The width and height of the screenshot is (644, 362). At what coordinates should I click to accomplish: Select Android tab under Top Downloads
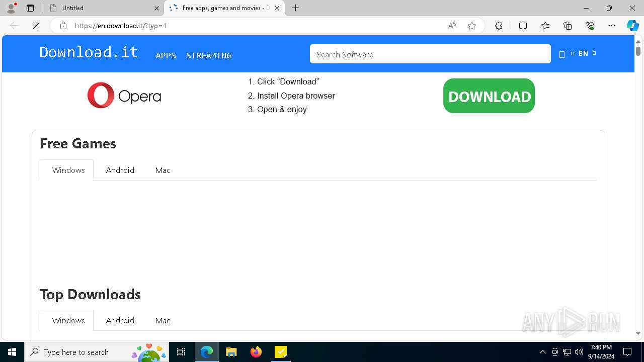120,320
